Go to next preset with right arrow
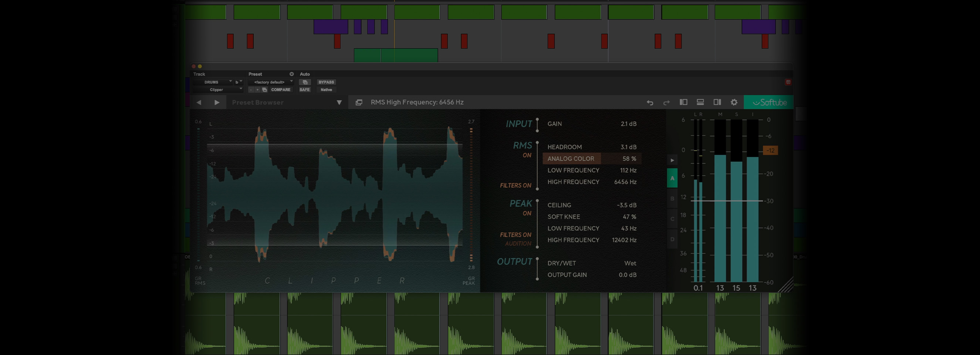This screenshot has width=980, height=355. [x=217, y=102]
